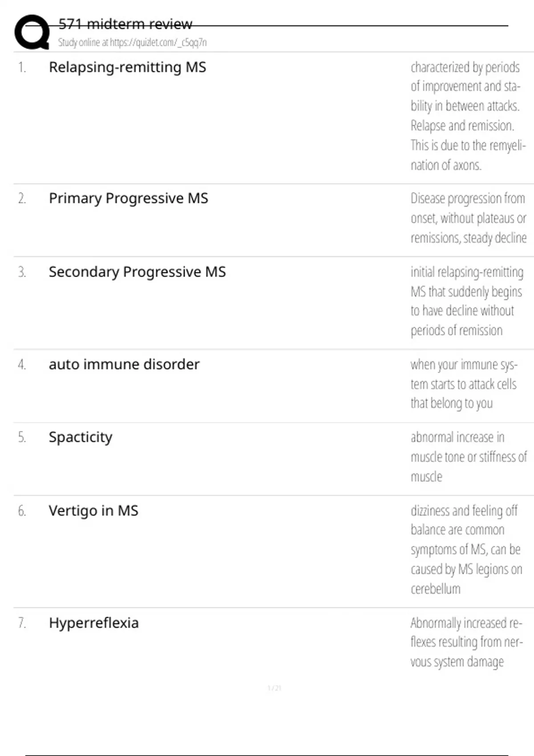Click item number 7 in the list
Image resolution: width=534 pixels, height=756 pixels.
click(22, 623)
